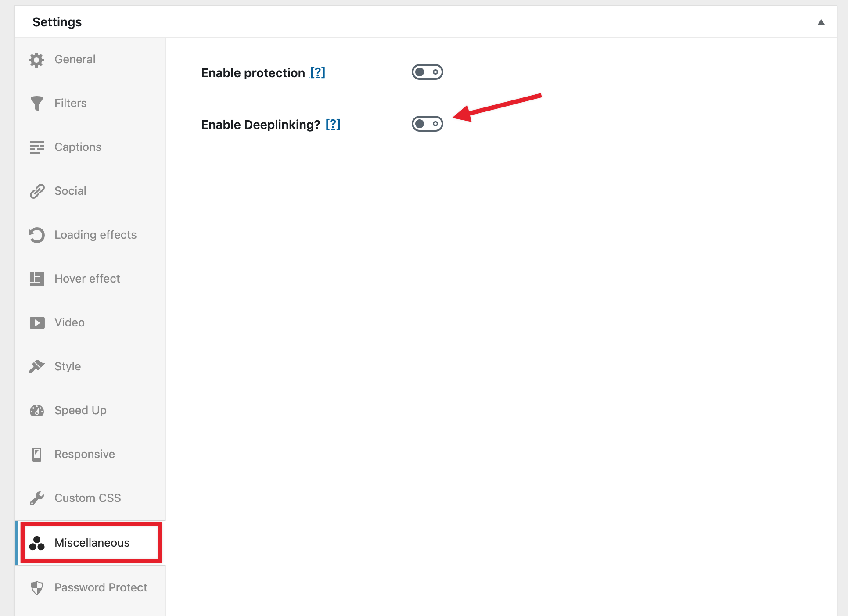Screen dimensions: 848x616
Task: Click the Responsive phone icon
Action: click(36, 455)
